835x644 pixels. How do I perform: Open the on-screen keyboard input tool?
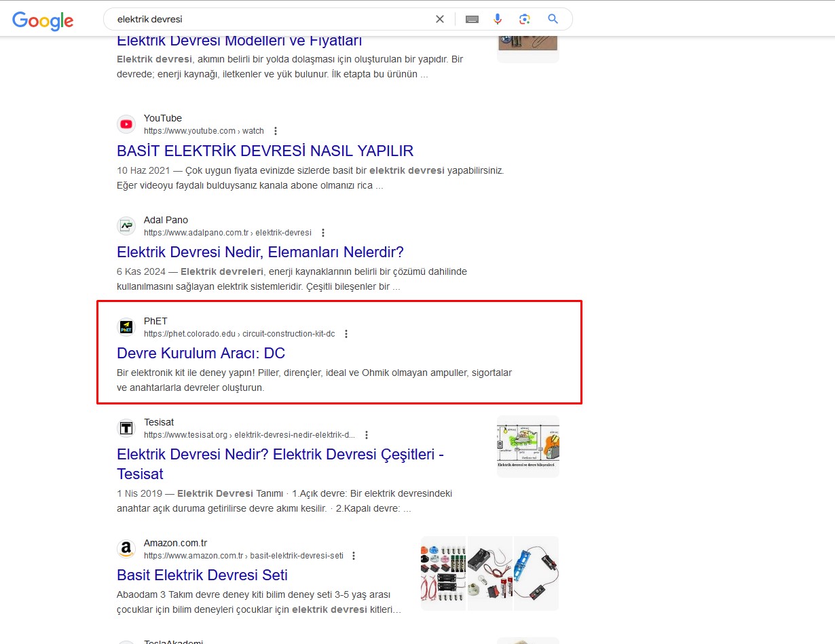point(472,19)
